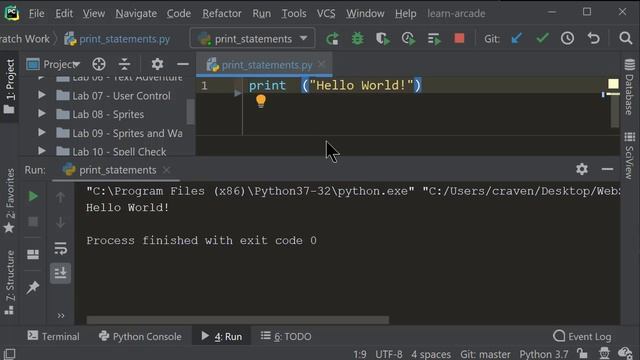Image resolution: width=640 pixels, height=360 pixels.
Task: Profile print_statements with the profiler icon
Action: point(408,39)
